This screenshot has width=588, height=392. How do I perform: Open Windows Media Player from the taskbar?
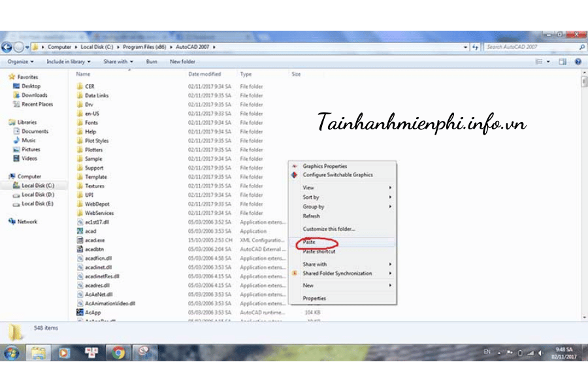(65, 353)
